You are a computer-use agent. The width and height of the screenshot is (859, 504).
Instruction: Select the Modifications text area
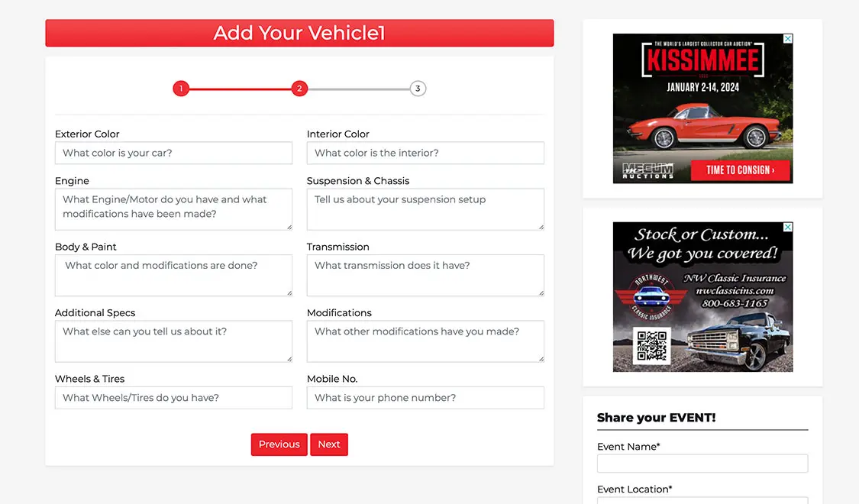[425, 341]
